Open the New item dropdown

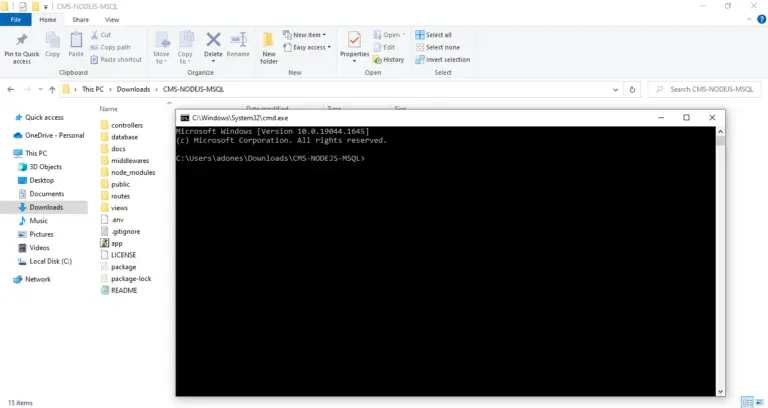coord(304,35)
